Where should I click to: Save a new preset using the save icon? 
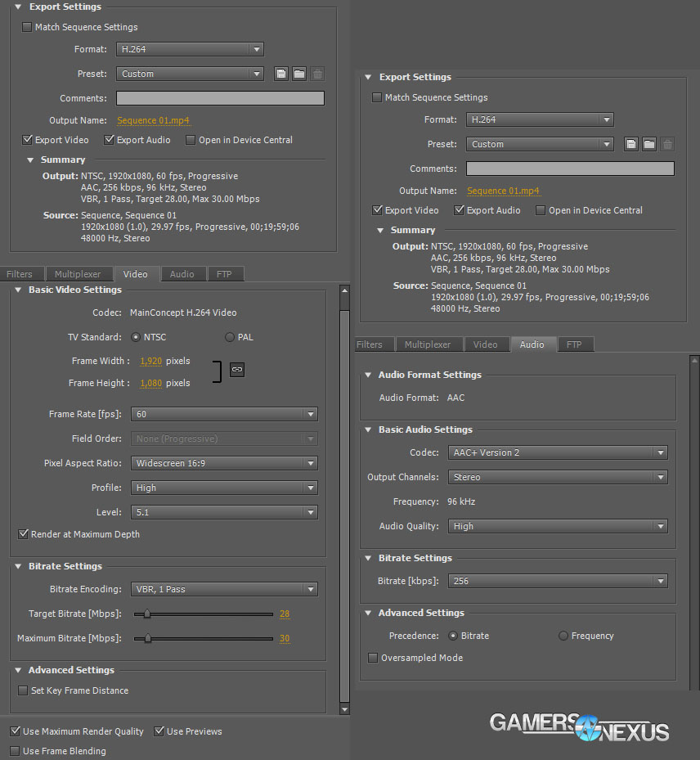click(x=280, y=73)
